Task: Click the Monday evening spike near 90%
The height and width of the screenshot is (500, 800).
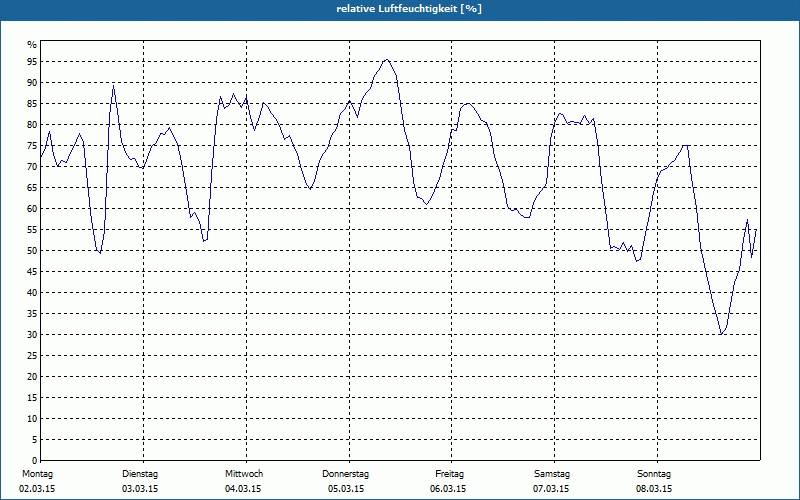Action: pos(113,86)
